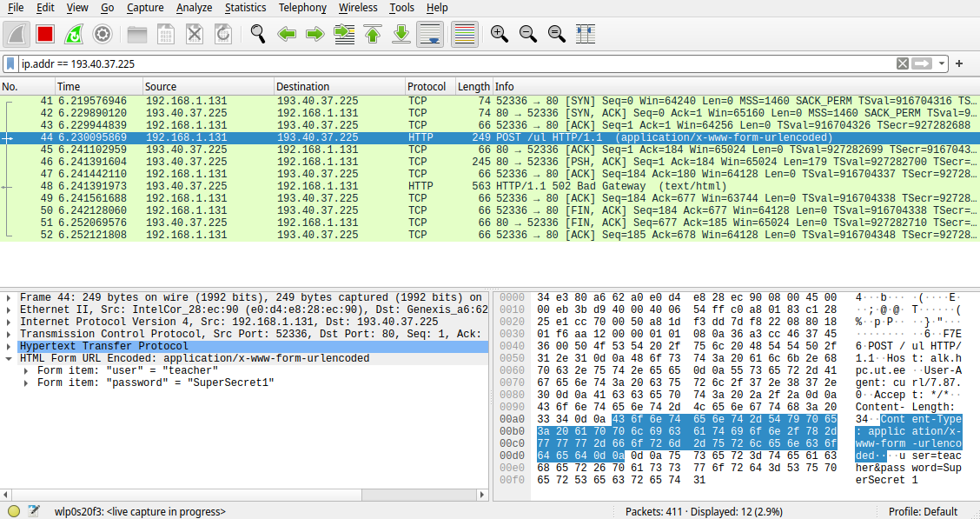
Task: Open expert information from the status bar
Action: (14, 512)
